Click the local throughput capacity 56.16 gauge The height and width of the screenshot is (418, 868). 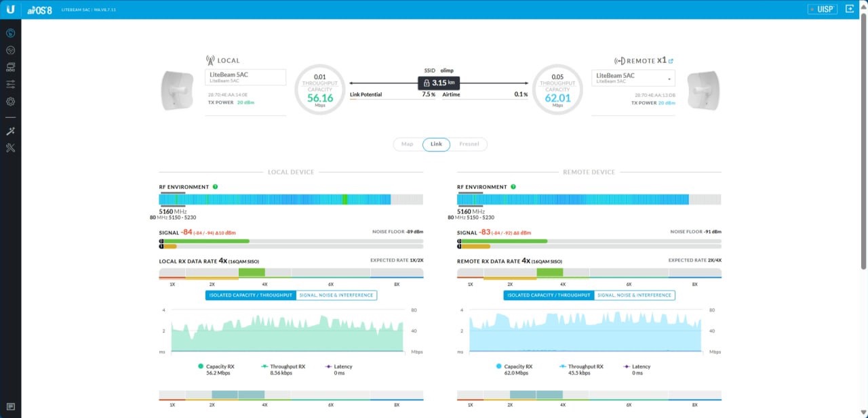320,90
